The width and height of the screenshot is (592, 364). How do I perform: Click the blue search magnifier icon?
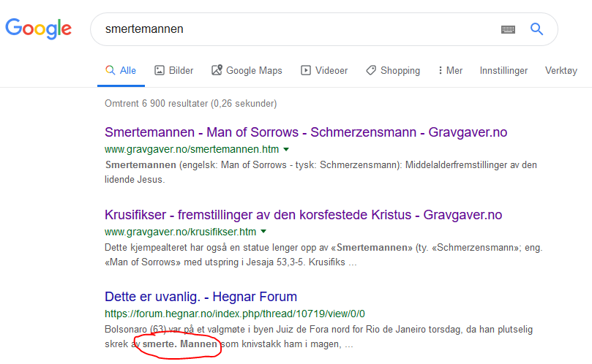(536, 29)
